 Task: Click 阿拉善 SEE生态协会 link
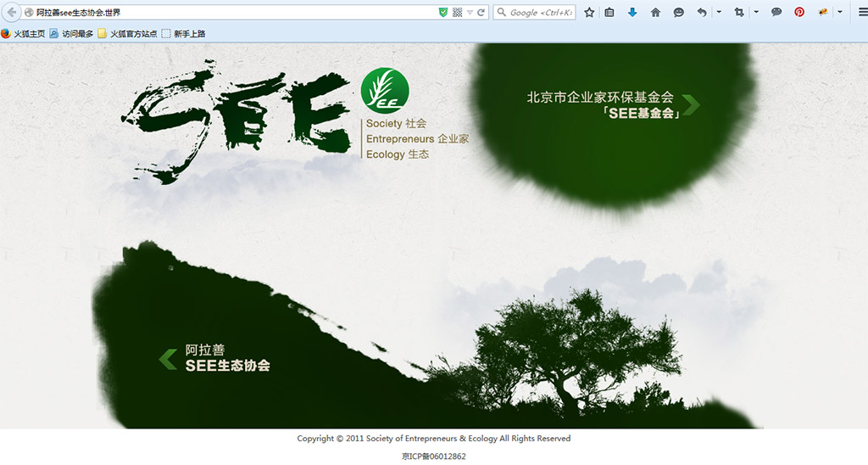(x=227, y=357)
